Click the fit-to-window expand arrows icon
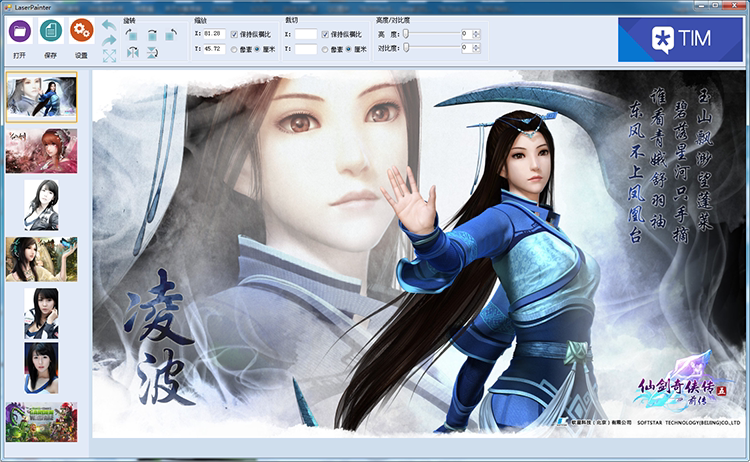Screen dimensions: 750x462 tap(109, 55)
